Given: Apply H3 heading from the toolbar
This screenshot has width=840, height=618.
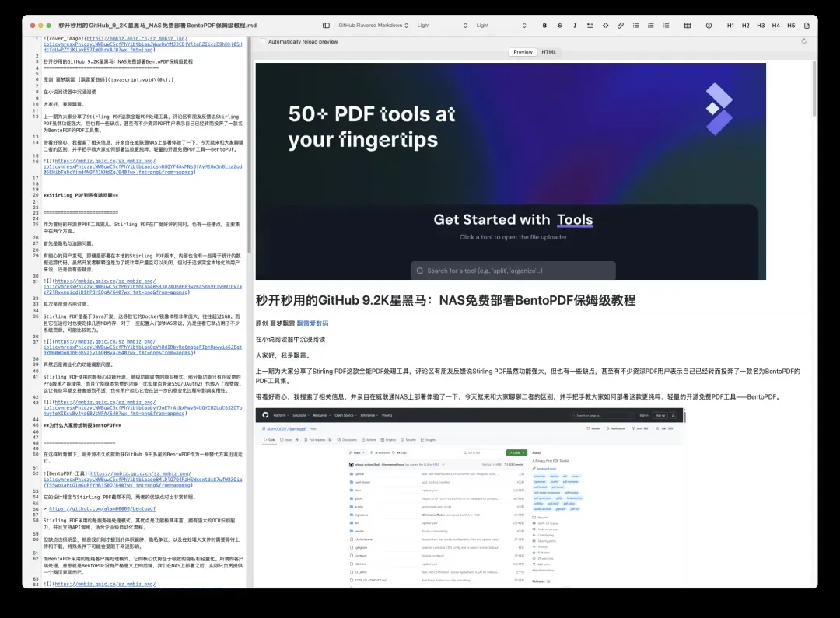Looking at the screenshot, I should pos(761,26).
